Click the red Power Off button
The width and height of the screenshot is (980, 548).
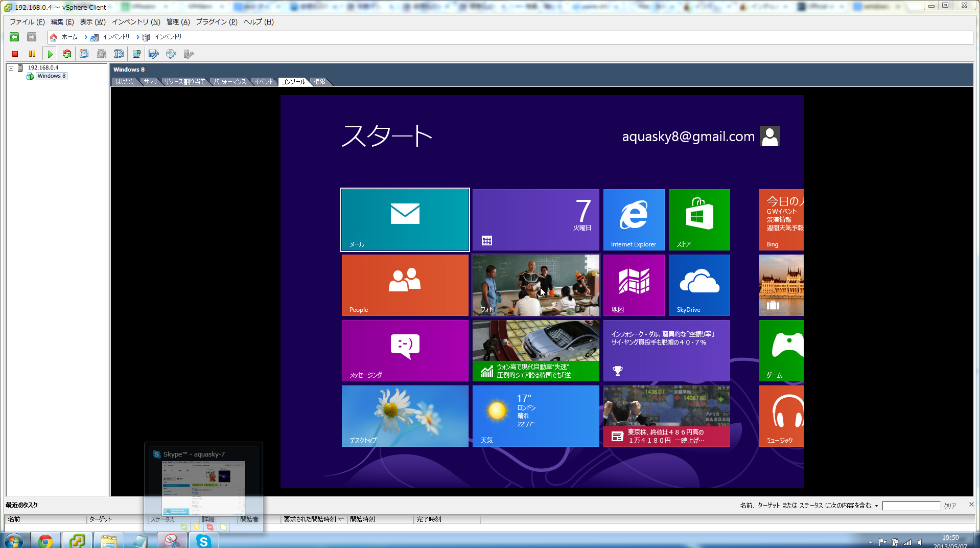click(x=15, y=54)
